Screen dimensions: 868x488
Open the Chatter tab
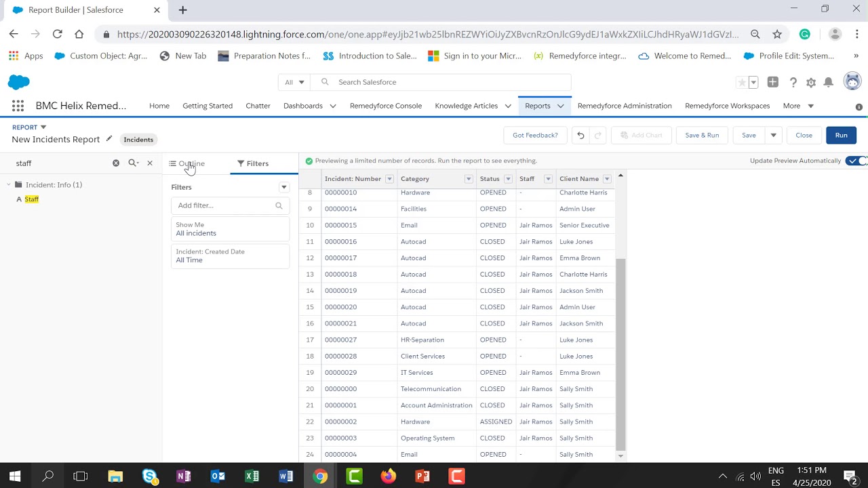258,106
